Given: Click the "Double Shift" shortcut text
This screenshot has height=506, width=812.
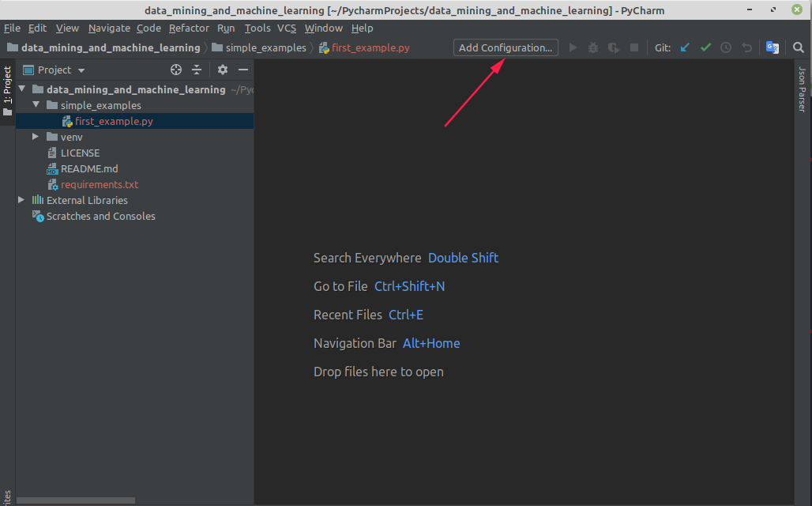Looking at the screenshot, I should tap(463, 259).
